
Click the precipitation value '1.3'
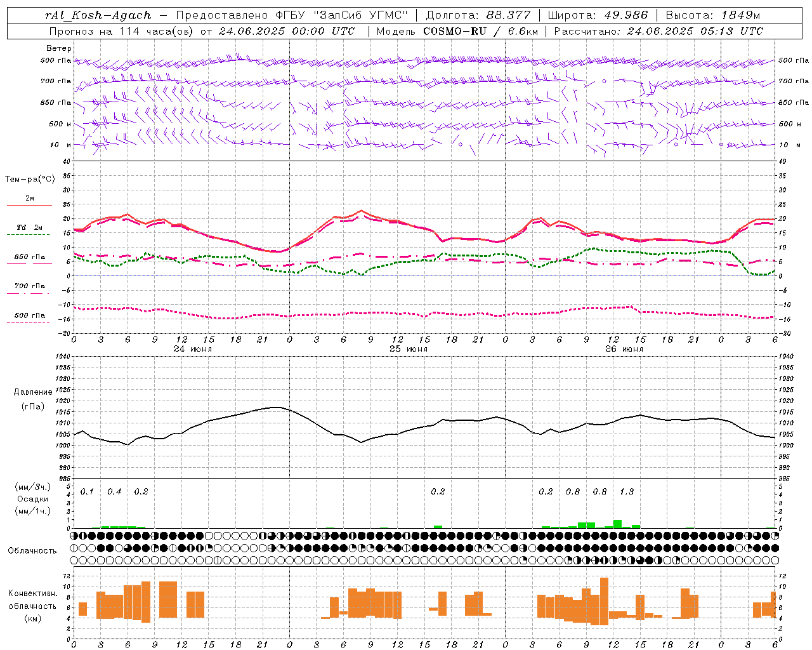tap(627, 492)
